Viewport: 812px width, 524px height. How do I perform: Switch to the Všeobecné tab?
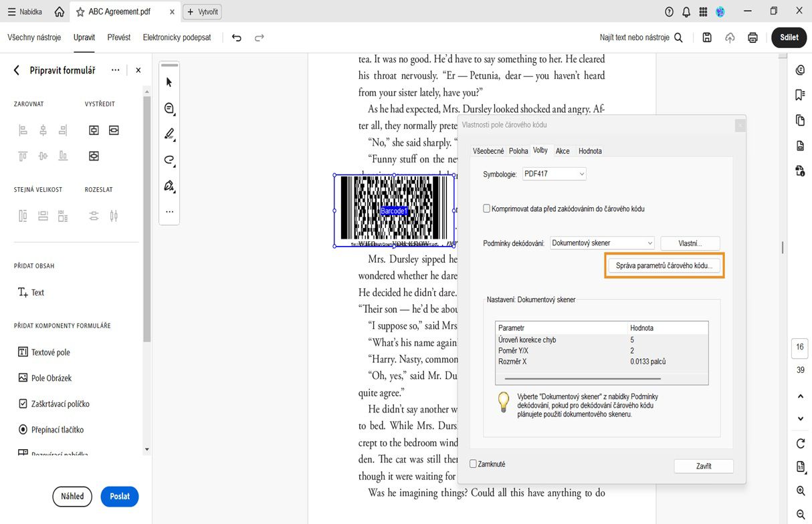488,151
